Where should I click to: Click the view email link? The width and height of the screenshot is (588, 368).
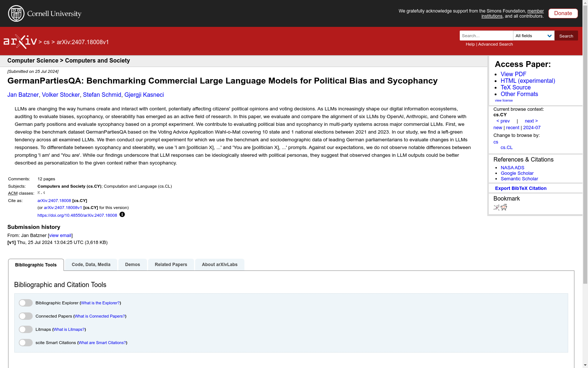pyautogui.click(x=60, y=236)
